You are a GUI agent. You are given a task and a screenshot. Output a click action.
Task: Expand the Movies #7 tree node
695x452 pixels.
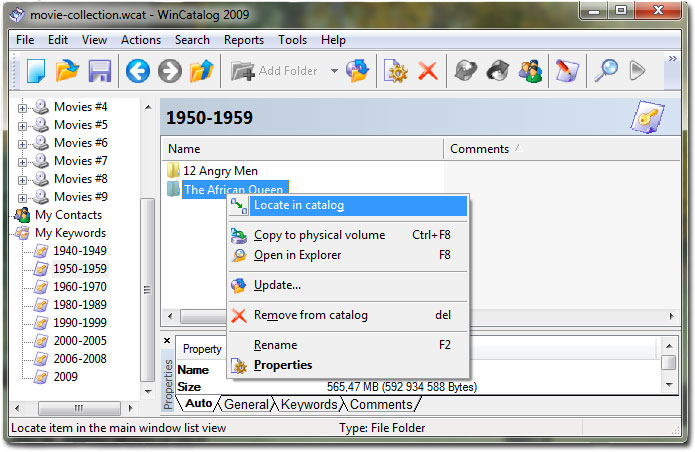click(x=22, y=162)
